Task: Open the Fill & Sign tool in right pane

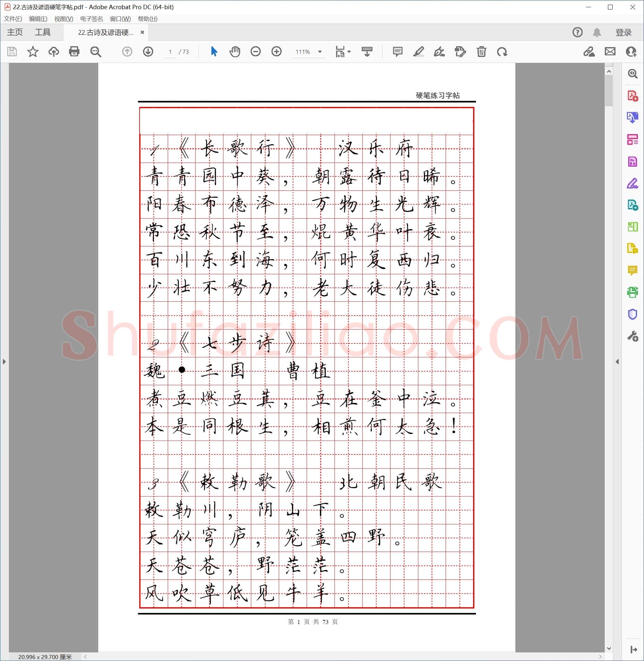Action: click(x=633, y=183)
